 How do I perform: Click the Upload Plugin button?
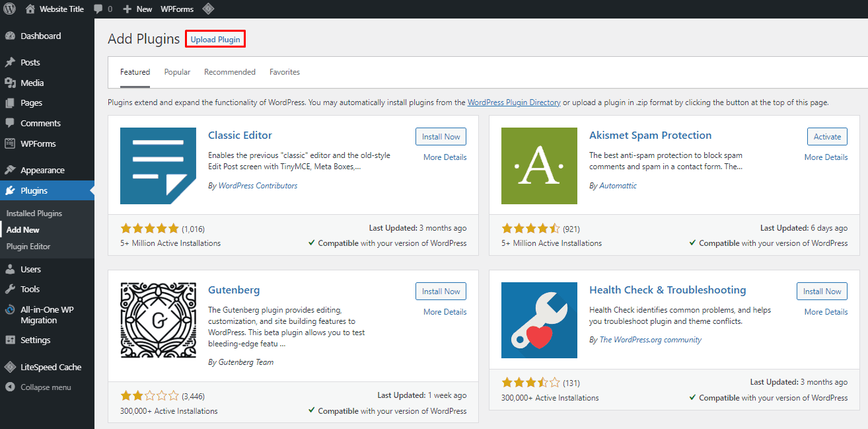pyautogui.click(x=215, y=39)
